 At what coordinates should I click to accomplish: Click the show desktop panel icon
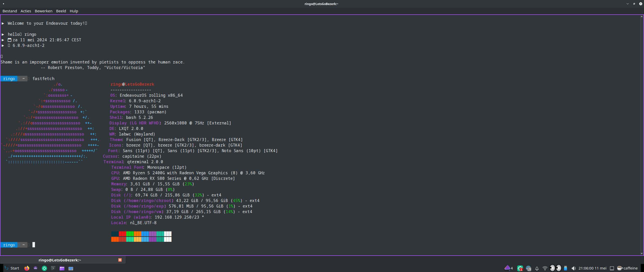612,268
